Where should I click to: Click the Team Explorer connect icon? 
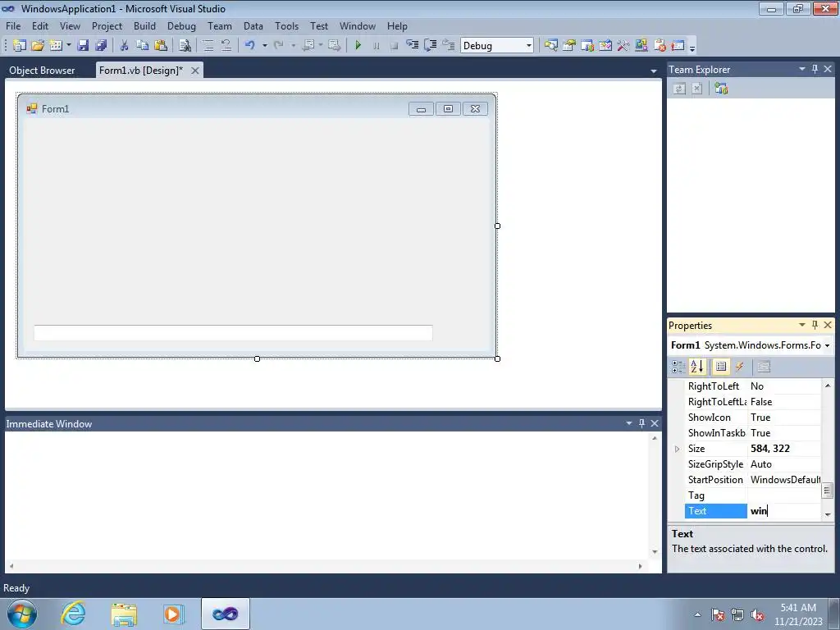coord(721,89)
